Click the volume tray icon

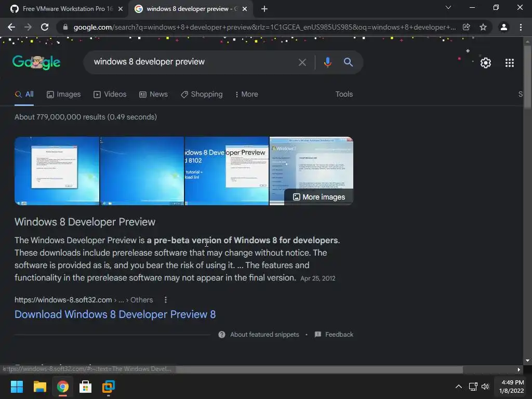tap(485, 387)
